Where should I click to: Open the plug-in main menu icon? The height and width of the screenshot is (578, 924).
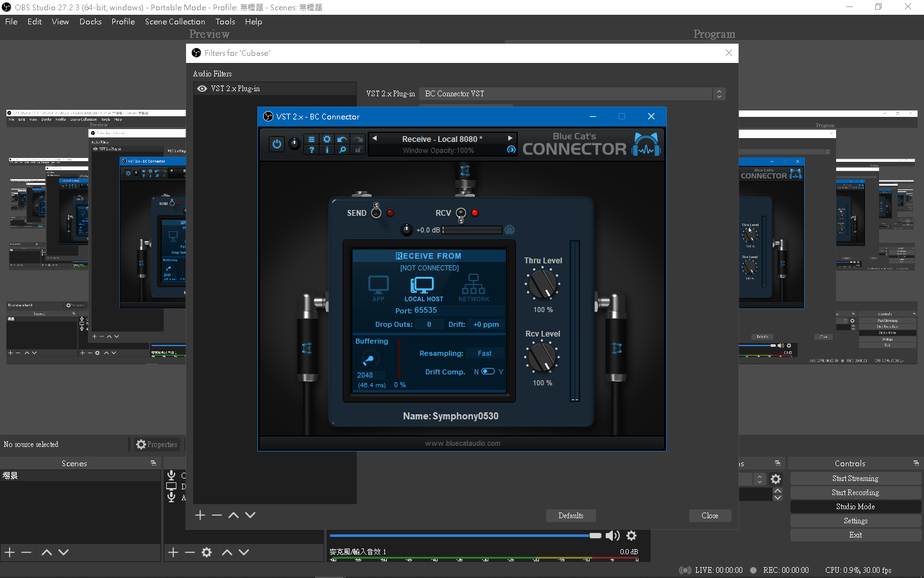pos(311,139)
